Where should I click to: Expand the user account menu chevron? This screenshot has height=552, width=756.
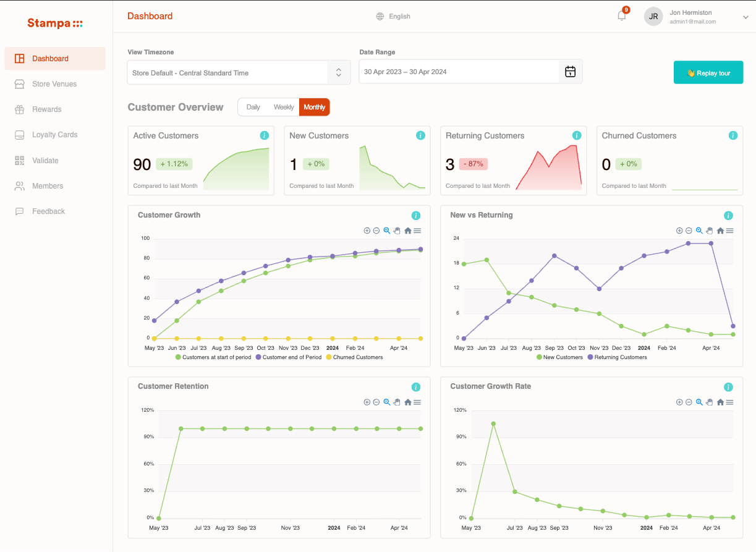click(744, 17)
